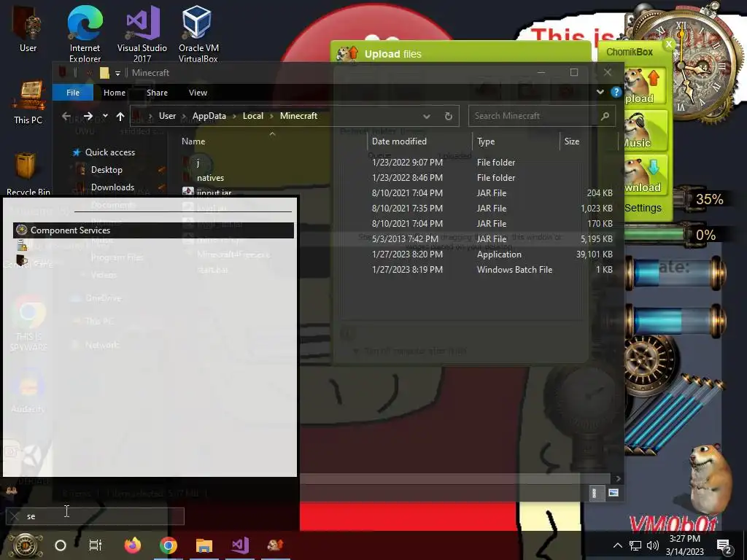747x560 pixels.
Task: Show hidden system tray icons
Action: coord(617,545)
